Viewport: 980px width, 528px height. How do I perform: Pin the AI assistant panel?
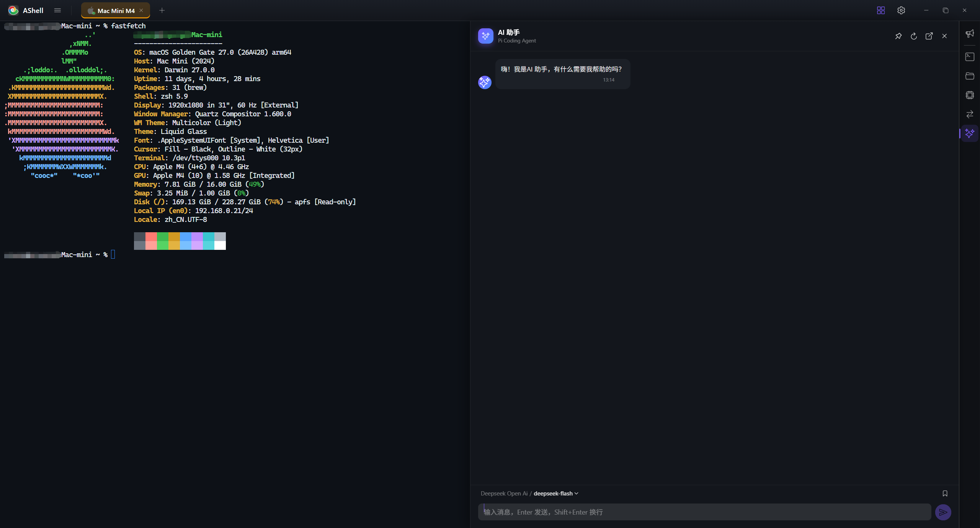(x=898, y=36)
